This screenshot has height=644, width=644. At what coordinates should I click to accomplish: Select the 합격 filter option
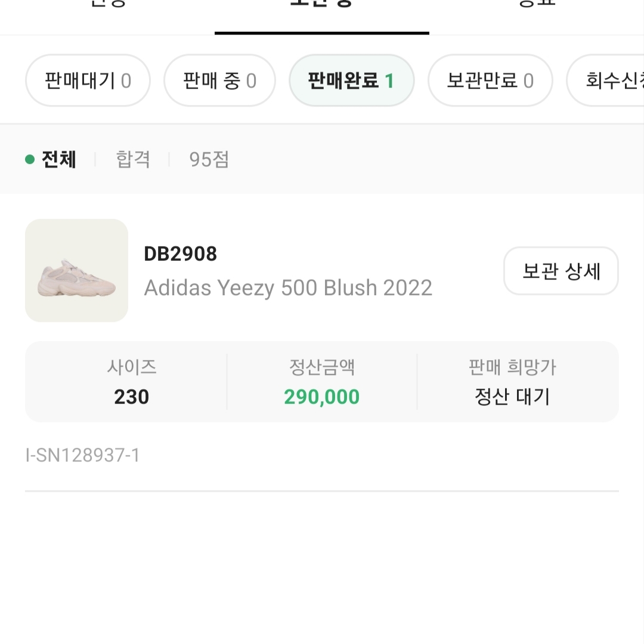click(x=132, y=160)
